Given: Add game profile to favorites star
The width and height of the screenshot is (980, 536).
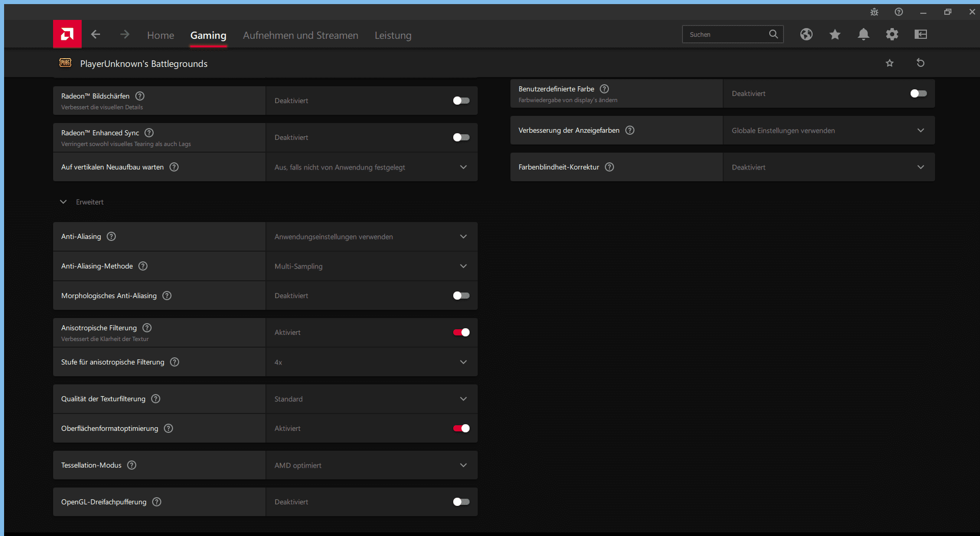Looking at the screenshot, I should click(890, 63).
